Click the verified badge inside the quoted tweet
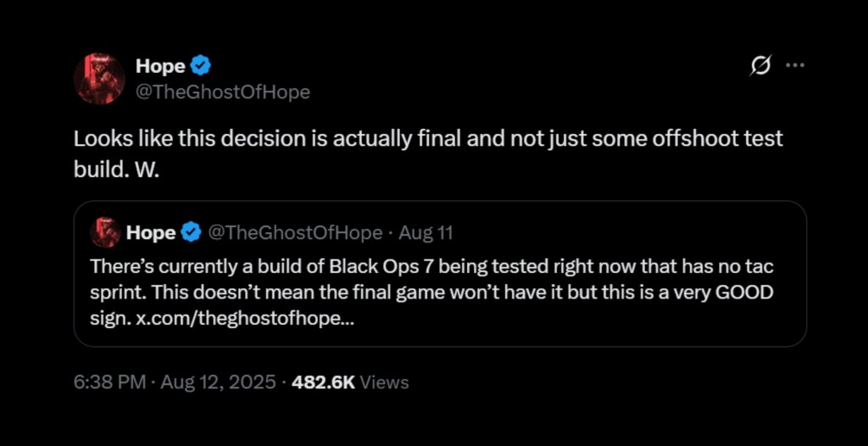 coord(191,231)
